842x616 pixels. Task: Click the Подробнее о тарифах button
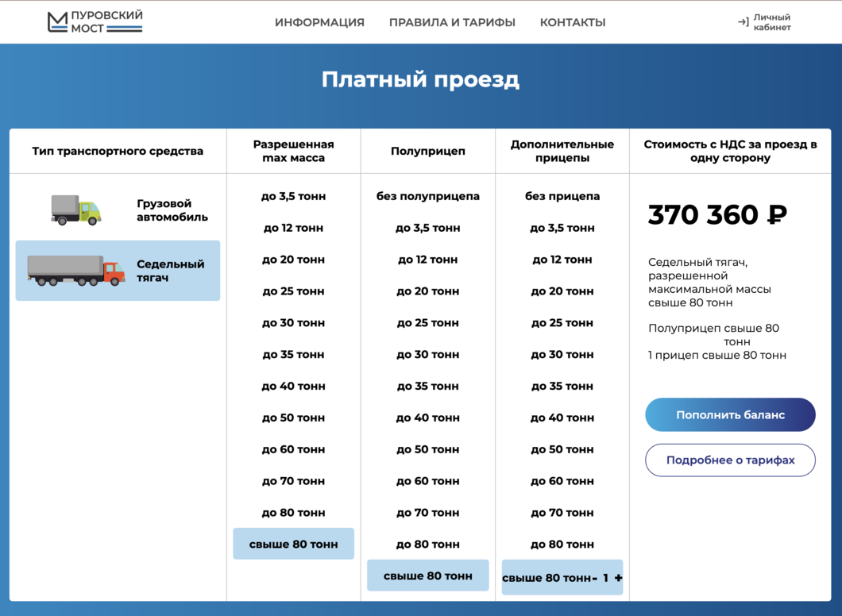730,460
